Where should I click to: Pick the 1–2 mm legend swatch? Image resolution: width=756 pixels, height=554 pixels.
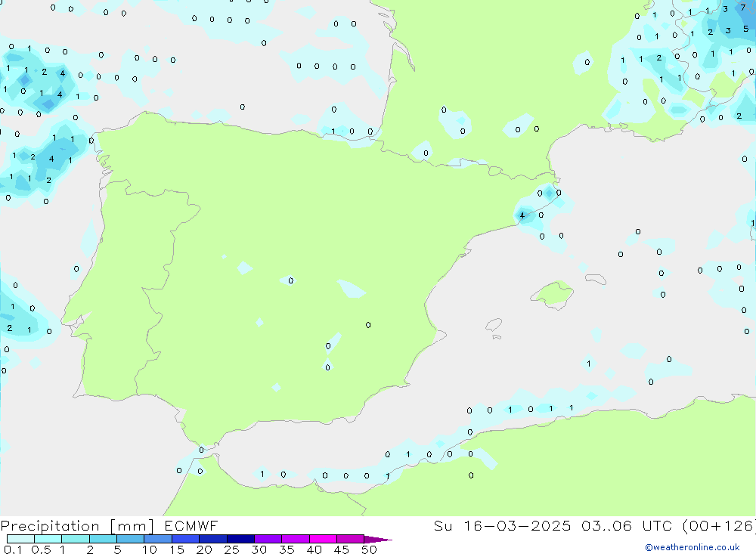(x=75, y=539)
